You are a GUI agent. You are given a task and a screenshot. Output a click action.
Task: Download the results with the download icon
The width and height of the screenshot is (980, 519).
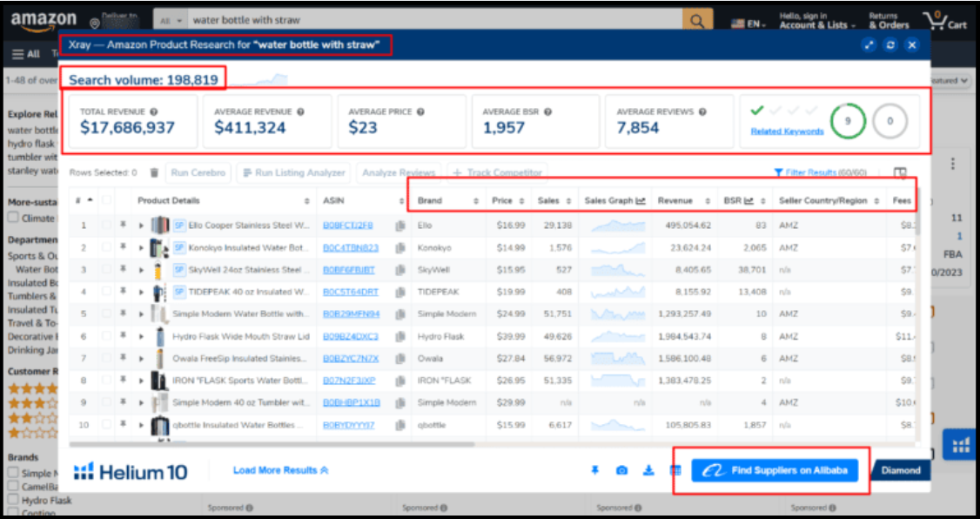(x=648, y=471)
